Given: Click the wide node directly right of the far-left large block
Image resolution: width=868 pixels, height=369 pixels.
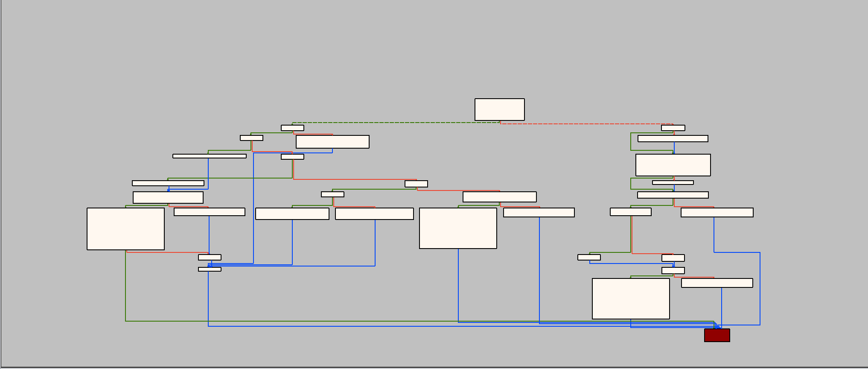Looking at the screenshot, I should tap(209, 212).
